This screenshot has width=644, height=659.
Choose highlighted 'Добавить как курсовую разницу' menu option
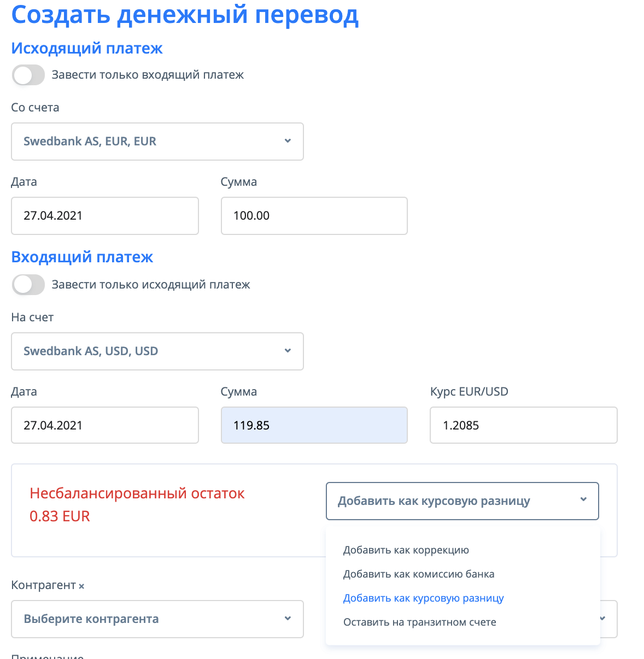[x=424, y=598]
